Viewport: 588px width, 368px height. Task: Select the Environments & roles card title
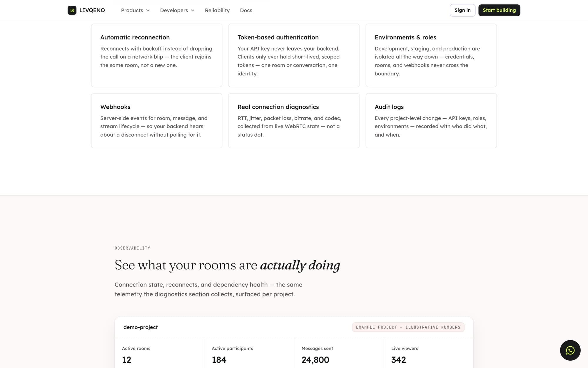click(405, 37)
